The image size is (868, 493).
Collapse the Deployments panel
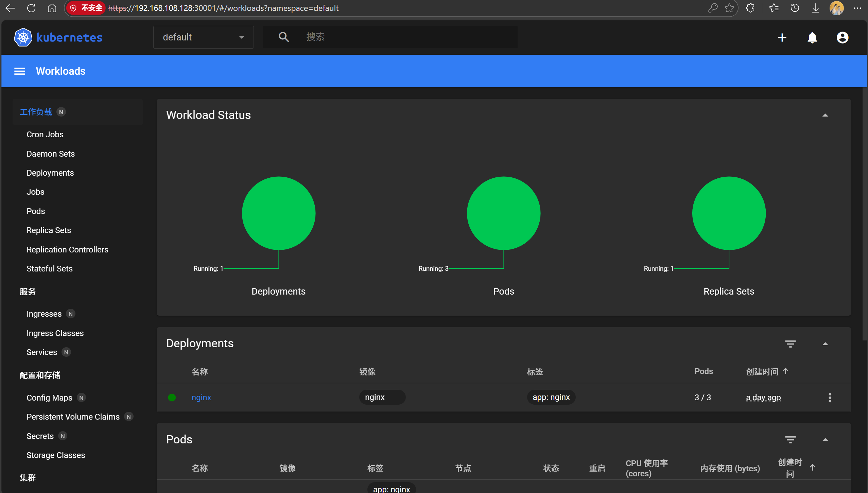(x=825, y=344)
